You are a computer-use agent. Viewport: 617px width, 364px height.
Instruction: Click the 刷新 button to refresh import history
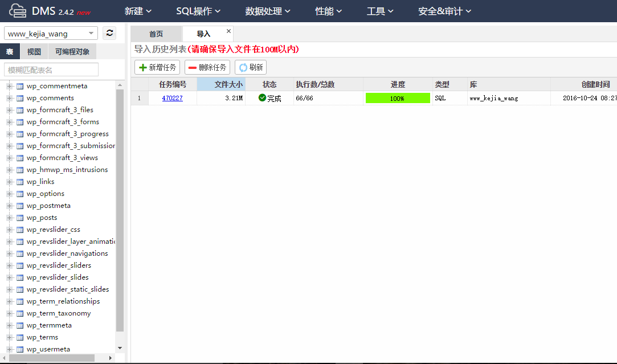tap(250, 67)
